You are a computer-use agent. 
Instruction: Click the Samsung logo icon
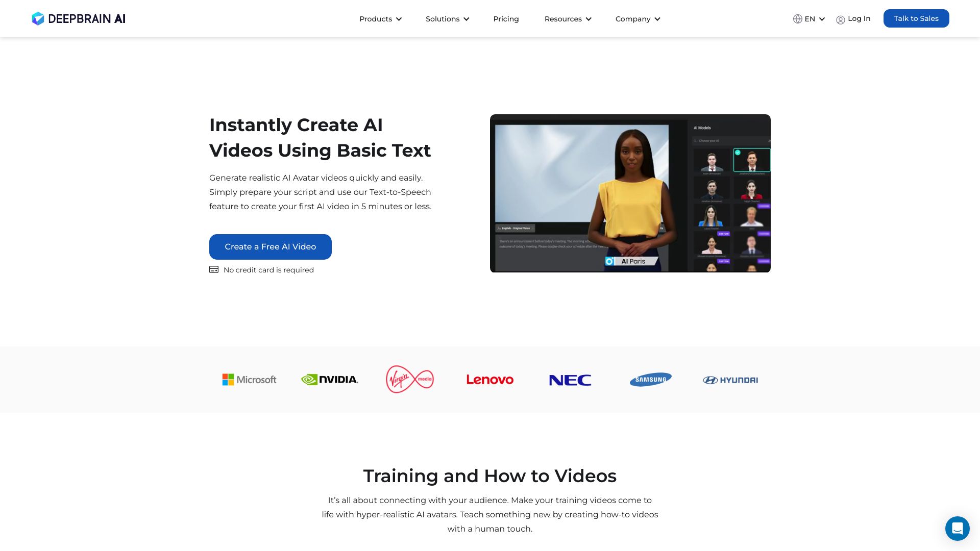(x=650, y=379)
